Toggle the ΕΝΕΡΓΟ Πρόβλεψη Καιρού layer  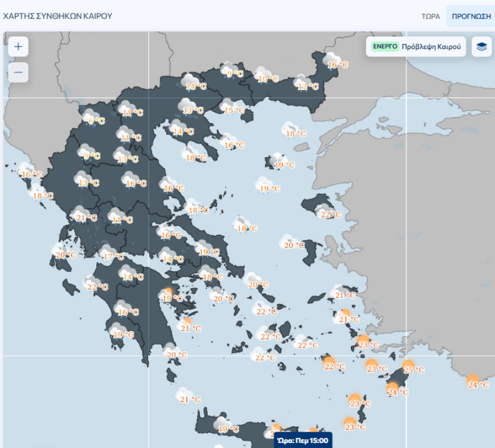click(416, 47)
